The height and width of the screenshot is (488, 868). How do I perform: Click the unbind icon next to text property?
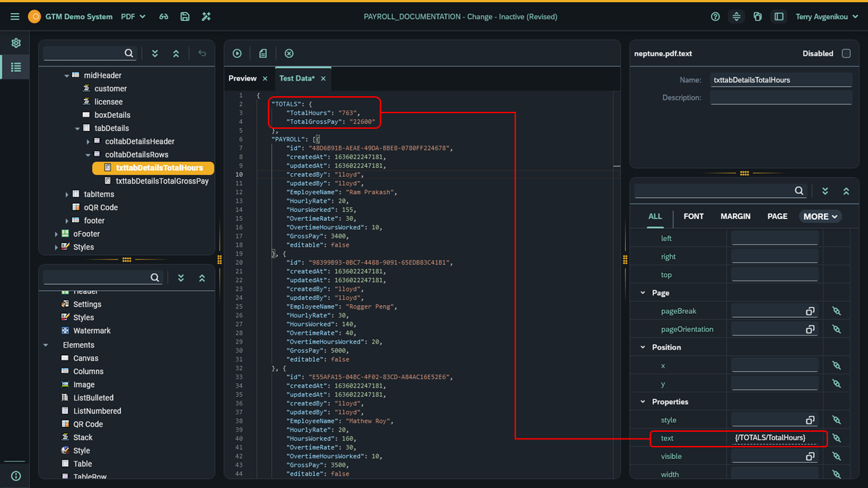coord(836,439)
